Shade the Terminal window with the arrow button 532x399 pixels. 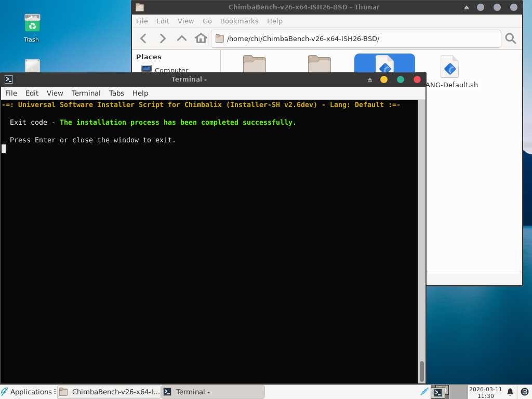click(370, 79)
